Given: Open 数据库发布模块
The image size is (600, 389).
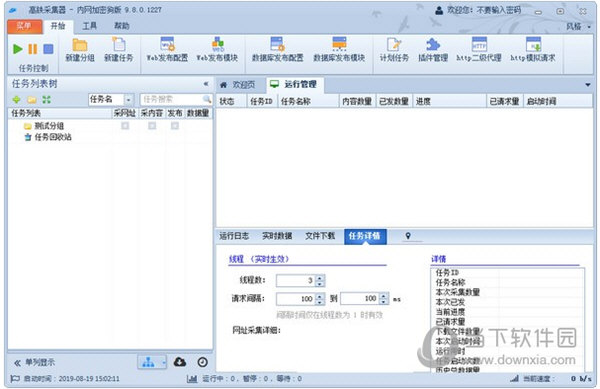Looking at the screenshot, I should (339, 50).
